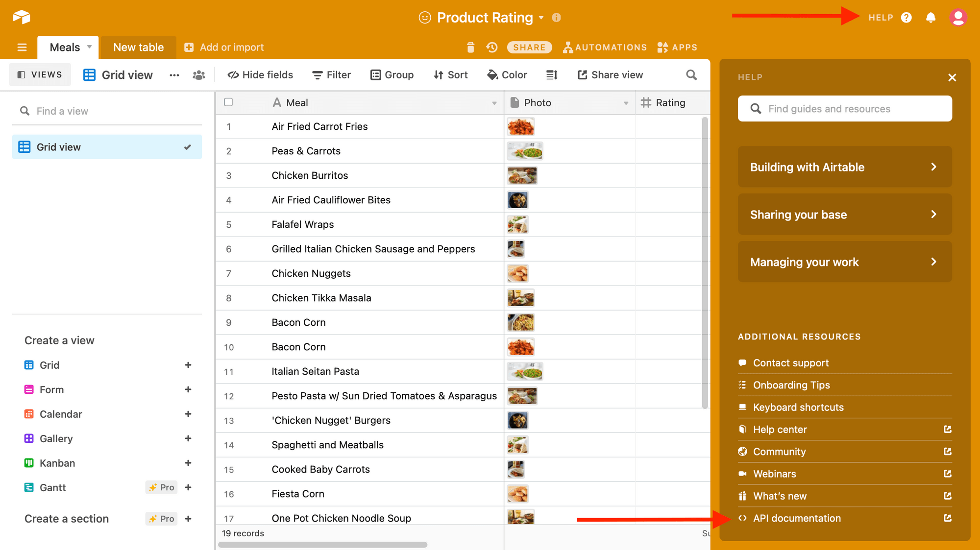Image resolution: width=980 pixels, height=550 pixels.
Task: Expand the Building with Airtable section
Action: pos(844,167)
